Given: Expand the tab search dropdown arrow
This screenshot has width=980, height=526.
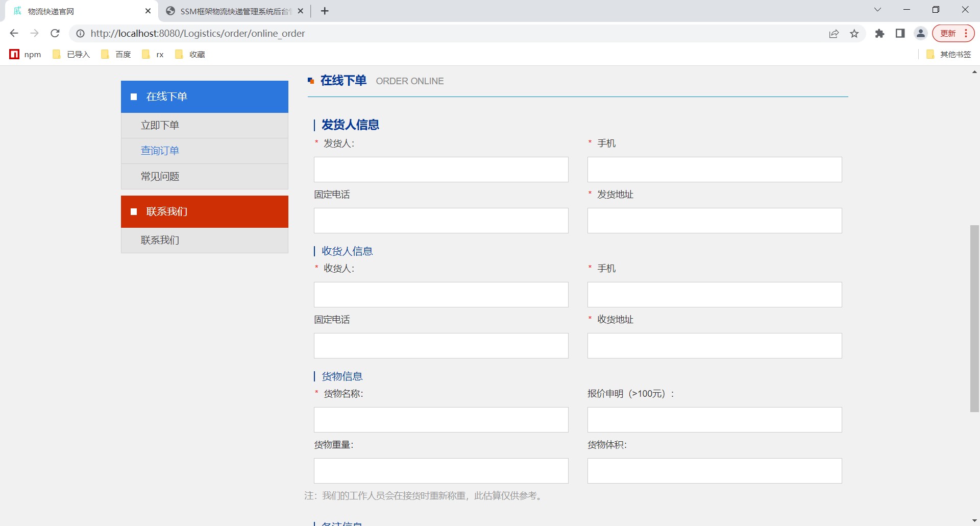Looking at the screenshot, I should tap(877, 10).
